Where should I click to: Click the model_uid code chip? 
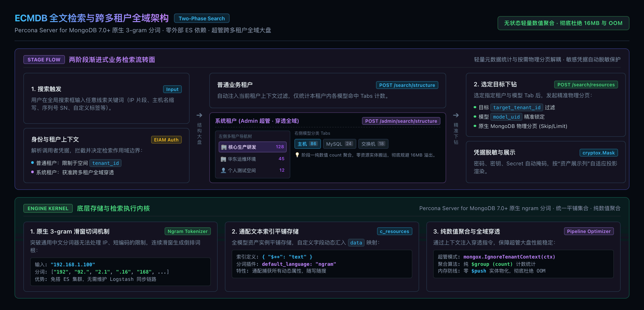[x=506, y=117]
